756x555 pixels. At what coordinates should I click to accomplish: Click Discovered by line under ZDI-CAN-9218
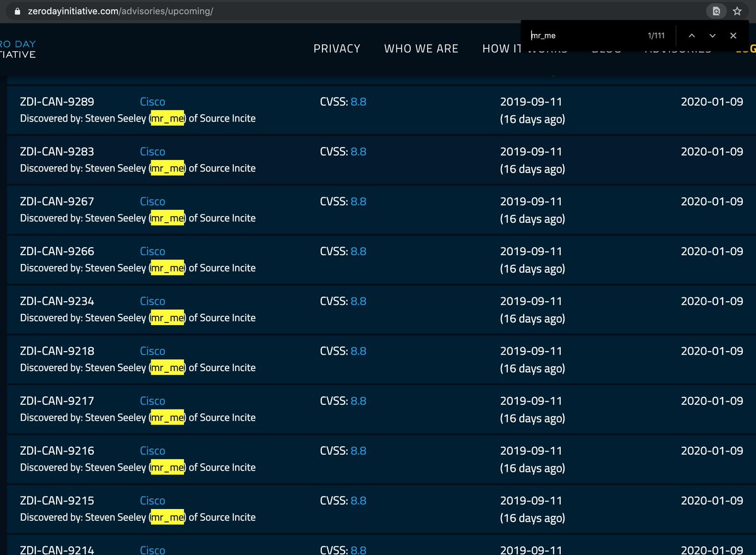pyautogui.click(x=138, y=368)
